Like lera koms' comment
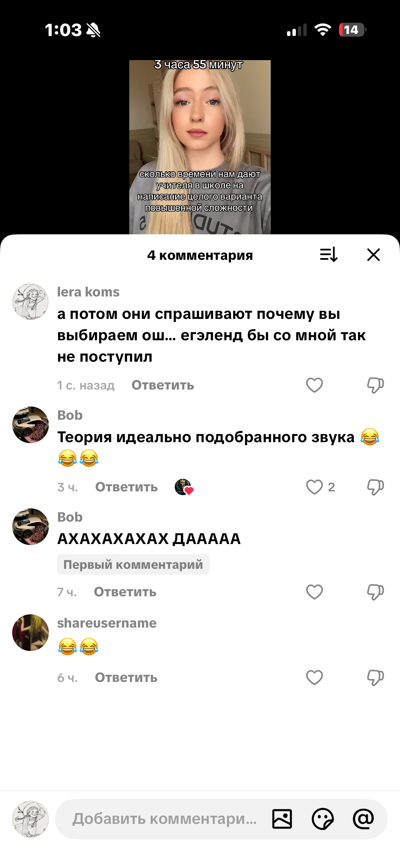 click(314, 385)
